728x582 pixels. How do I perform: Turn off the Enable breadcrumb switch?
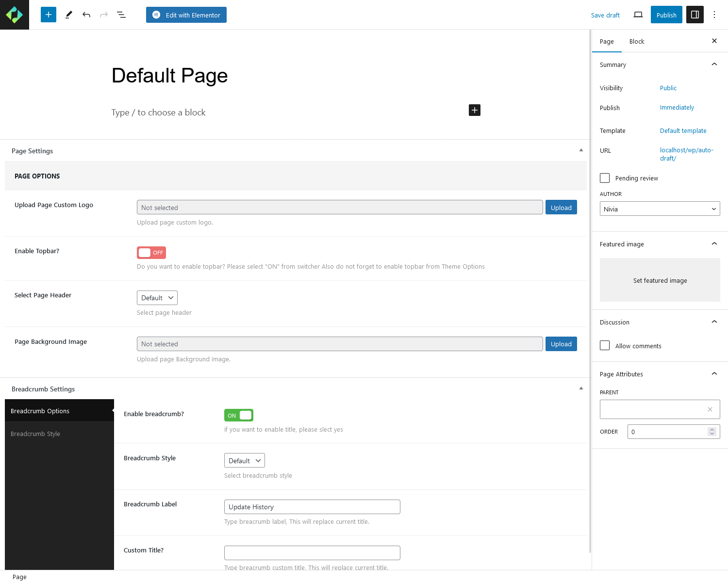tap(238, 415)
